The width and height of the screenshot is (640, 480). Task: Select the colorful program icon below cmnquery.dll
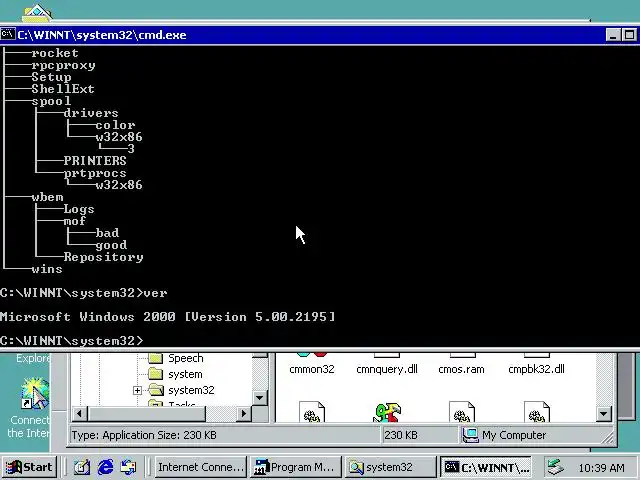(387, 411)
